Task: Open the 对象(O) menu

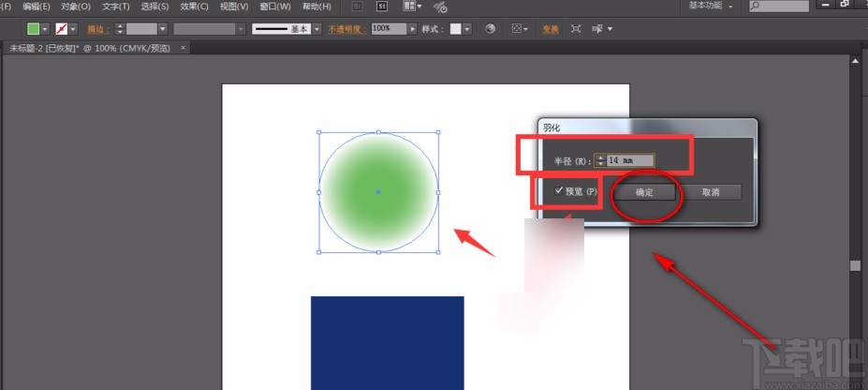Action: 76,7
